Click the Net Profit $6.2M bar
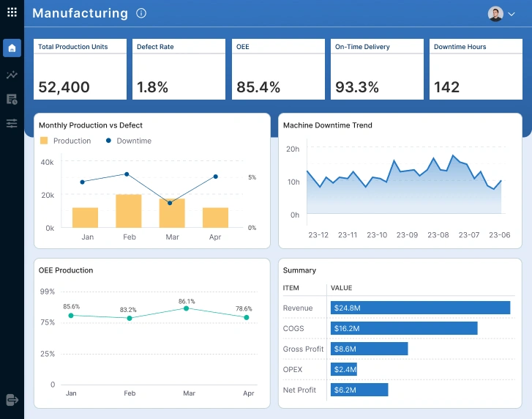 pyautogui.click(x=359, y=390)
